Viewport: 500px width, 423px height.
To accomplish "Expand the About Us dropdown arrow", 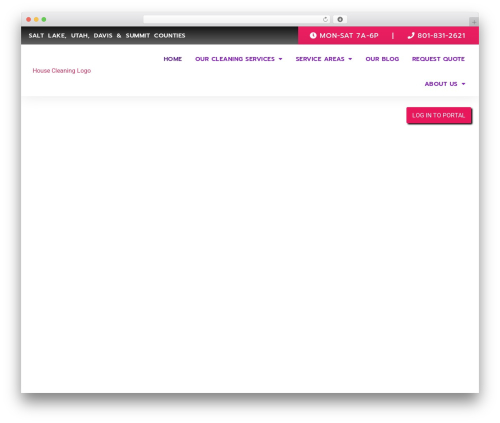I will [463, 84].
